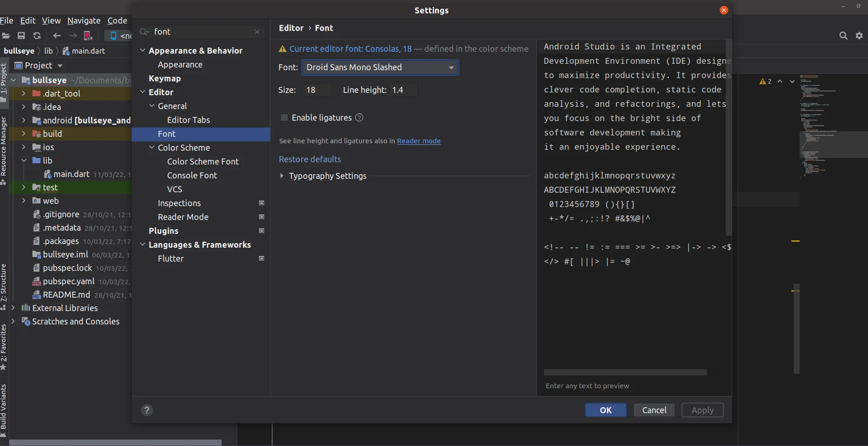
Task: Click the font Size input field
Action: [316, 90]
